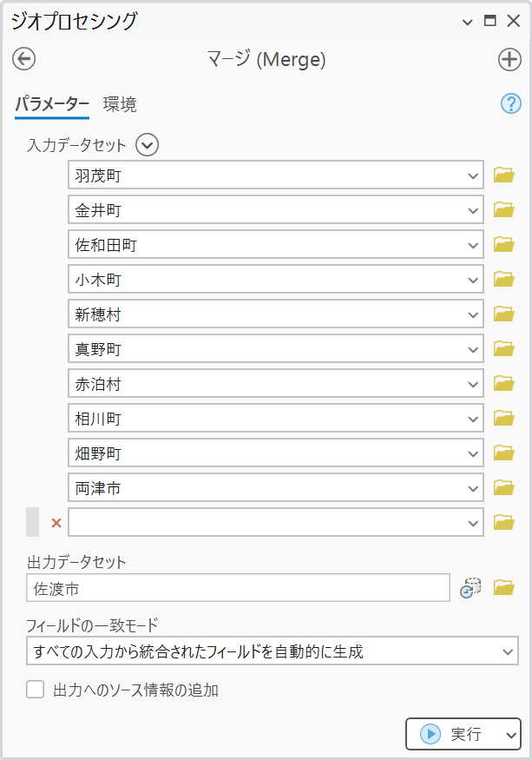Screen dimensions: 532x760
Task: Open the help question mark icon
Action: tap(510, 104)
